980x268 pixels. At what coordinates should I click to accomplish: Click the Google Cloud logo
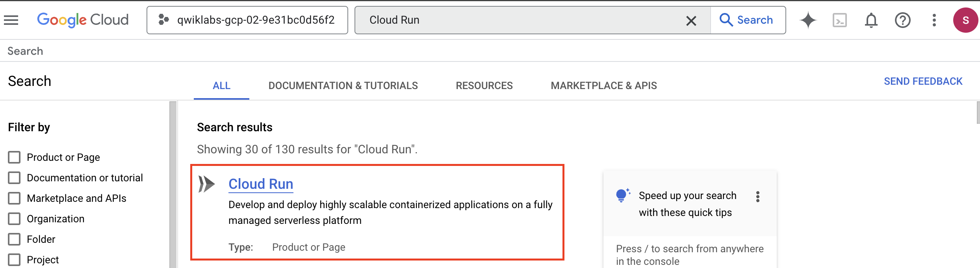coord(83,20)
